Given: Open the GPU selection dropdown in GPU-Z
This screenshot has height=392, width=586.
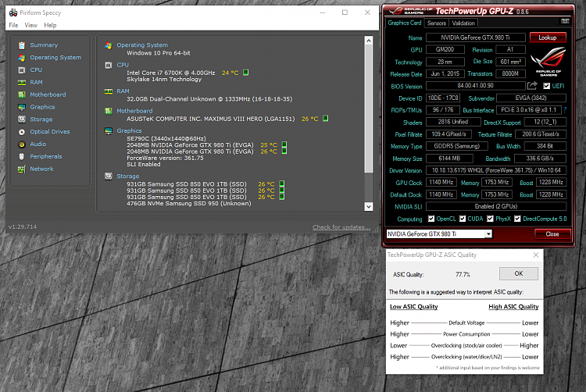Looking at the screenshot, I should tap(488, 234).
